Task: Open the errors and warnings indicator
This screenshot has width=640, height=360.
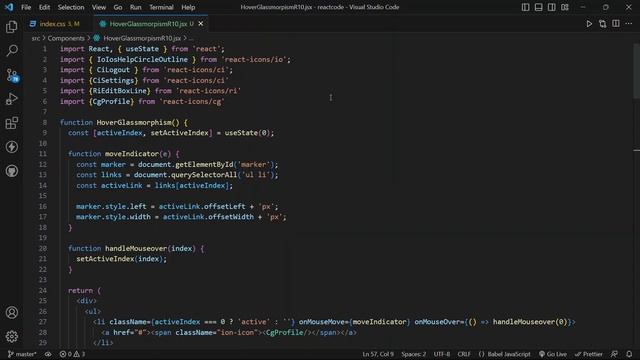Action: (x=72, y=354)
